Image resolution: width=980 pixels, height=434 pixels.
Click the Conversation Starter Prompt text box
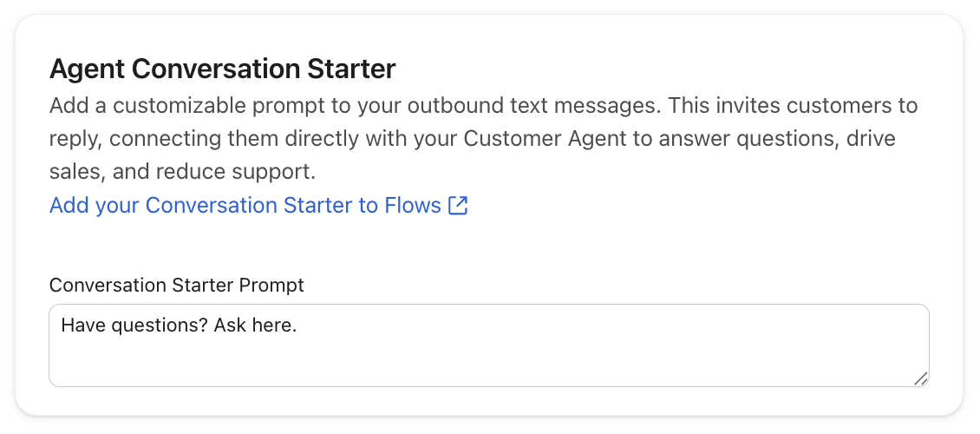(488, 345)
